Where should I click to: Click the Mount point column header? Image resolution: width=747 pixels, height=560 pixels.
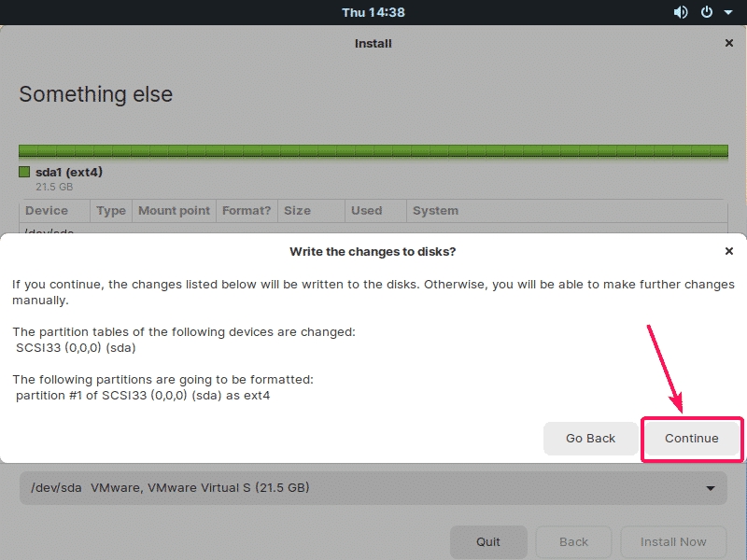pyautogui.click(x=174, y=211)
